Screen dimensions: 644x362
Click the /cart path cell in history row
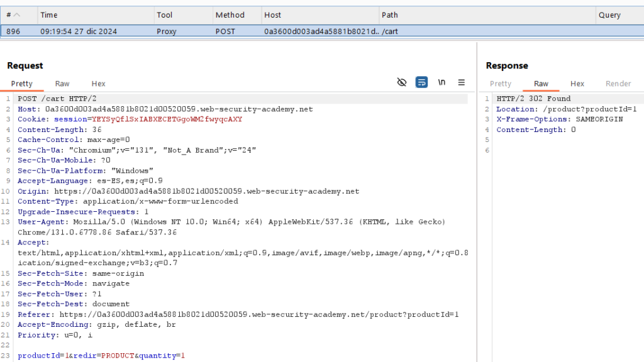[x=390, y=31]
